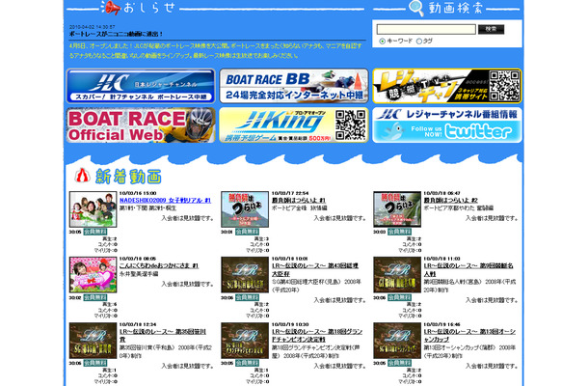Open news headline ボートレースがニコニコ動画に進出!

coord(116,34)
